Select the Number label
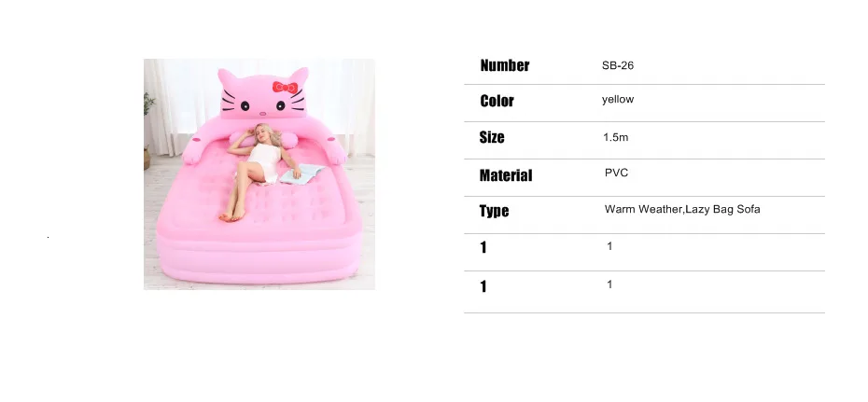The width and height of the screenshot is (868, 402). point(504,65)
